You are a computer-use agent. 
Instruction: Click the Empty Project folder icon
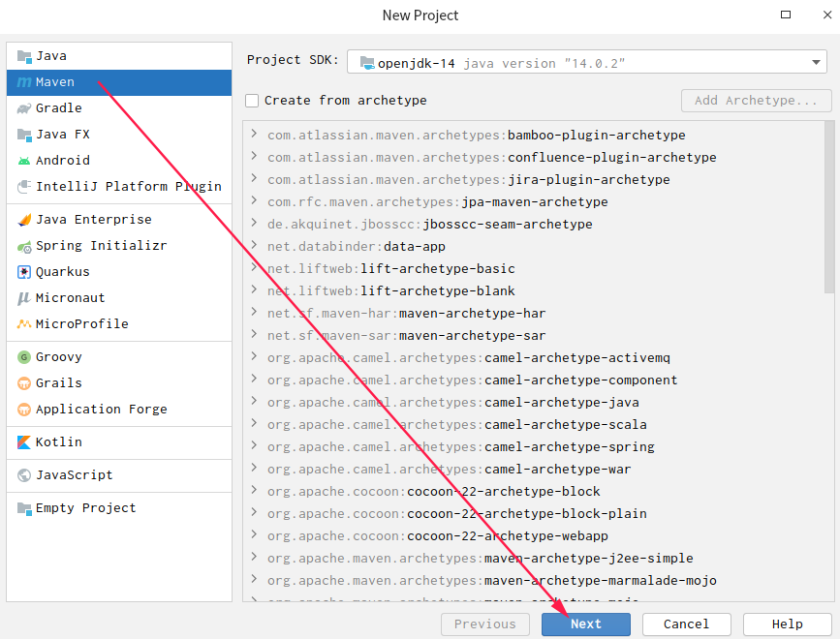pos(24,508)
